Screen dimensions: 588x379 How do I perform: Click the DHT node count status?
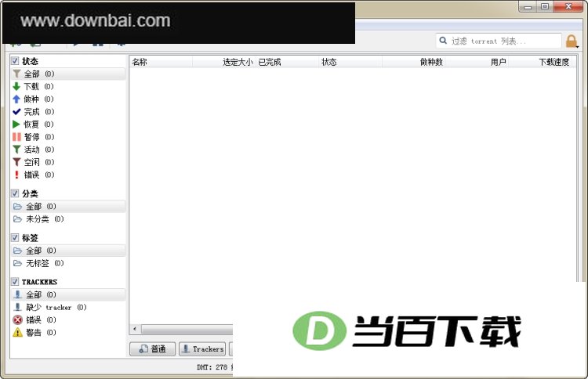click(214, 367)
